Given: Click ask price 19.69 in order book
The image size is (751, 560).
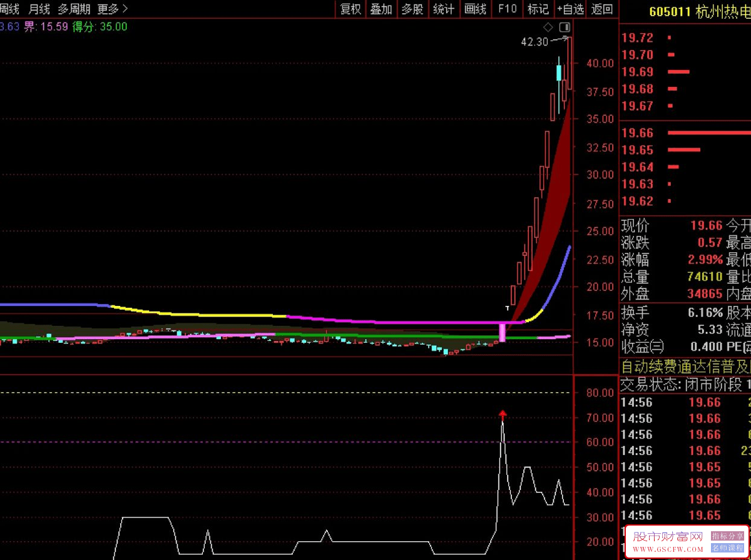Looking at the screenshot, I should pyautogui.click(x=637, y=72).
